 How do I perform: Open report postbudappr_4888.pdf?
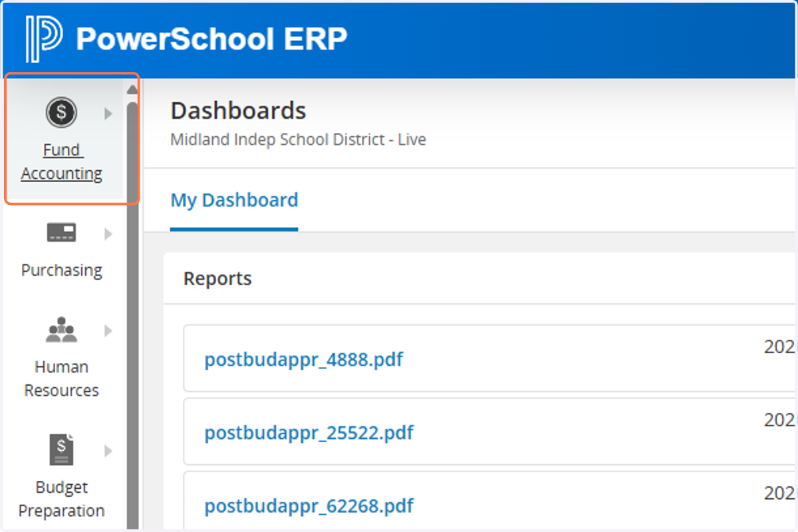[x=304, y=360]
